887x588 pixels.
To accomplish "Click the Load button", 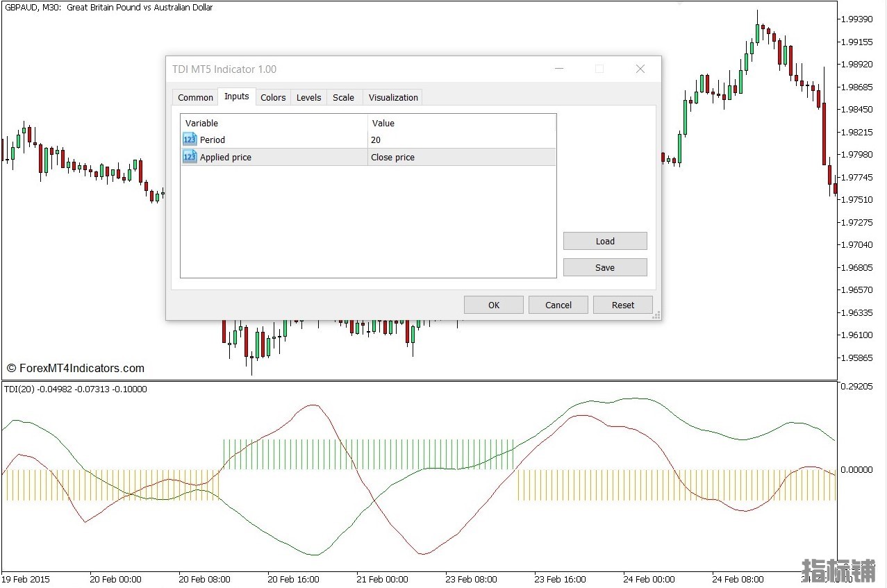I will click(x=605, y=241).
